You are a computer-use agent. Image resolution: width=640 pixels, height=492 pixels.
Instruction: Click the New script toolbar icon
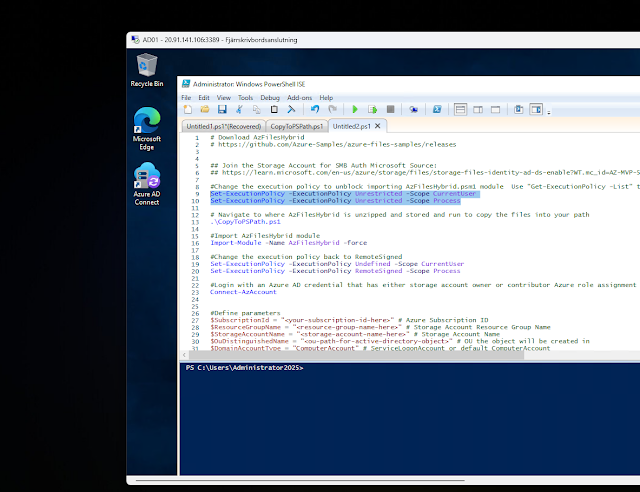(188, 109)
